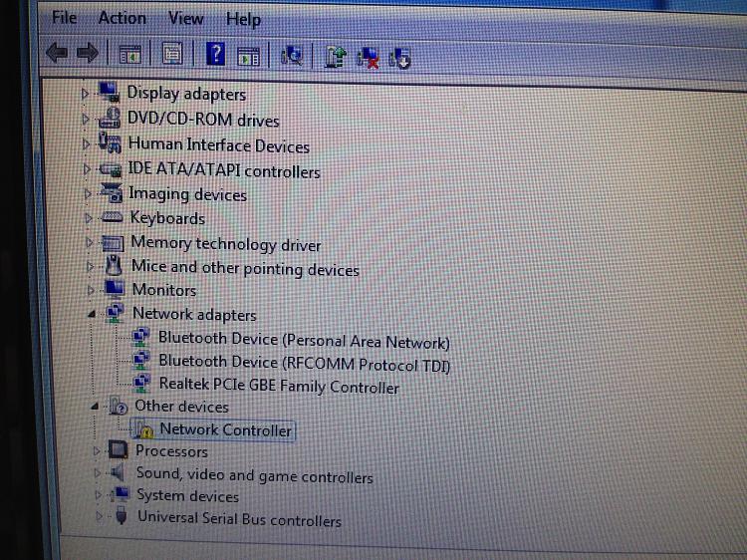
Task: Click the Network Controller warning icon
Action: tap(142, 429)
